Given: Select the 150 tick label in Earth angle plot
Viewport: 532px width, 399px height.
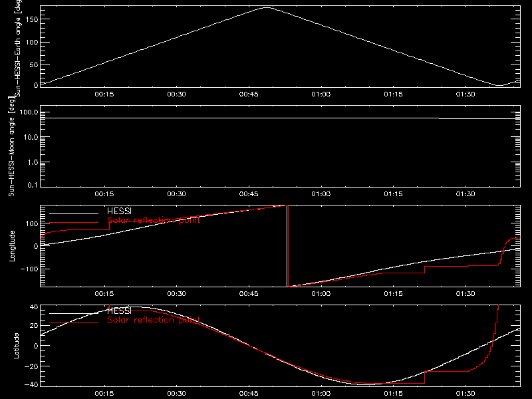Looking at the screenshot, I should tap(31, 19).
